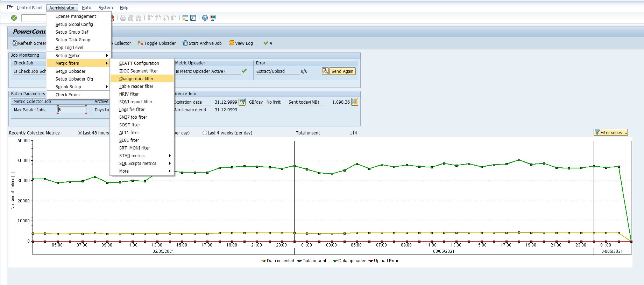The image size is (644, 285).
Task: Click the icon beside Sent today value
Action: 354,102
